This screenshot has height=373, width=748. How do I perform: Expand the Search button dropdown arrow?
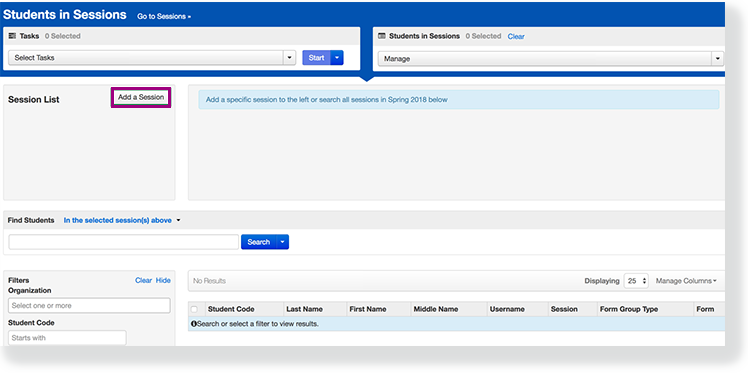tap(282, 242)
